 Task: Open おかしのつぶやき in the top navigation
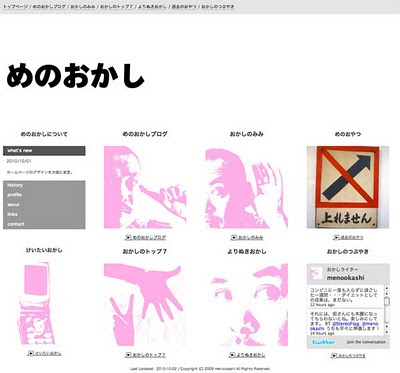click(218, 6)
